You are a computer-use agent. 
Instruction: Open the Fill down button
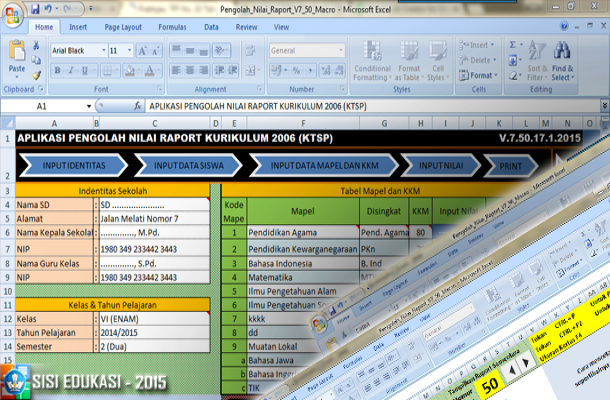coord(513,60)
